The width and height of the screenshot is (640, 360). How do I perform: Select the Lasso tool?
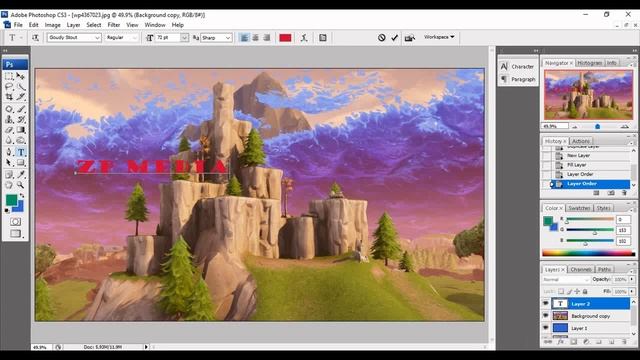click(9, 87)
